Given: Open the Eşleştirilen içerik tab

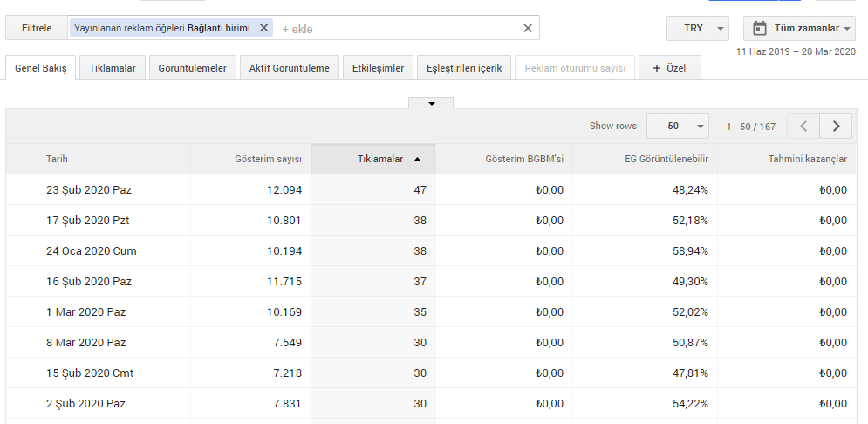Looking at the screenshot, I should coord(464,68).
